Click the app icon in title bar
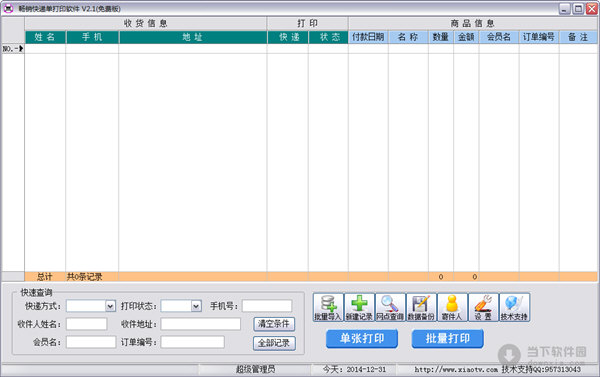Viewport: 600px width, 377px height. pyautogui.click(x=8, y=8)
